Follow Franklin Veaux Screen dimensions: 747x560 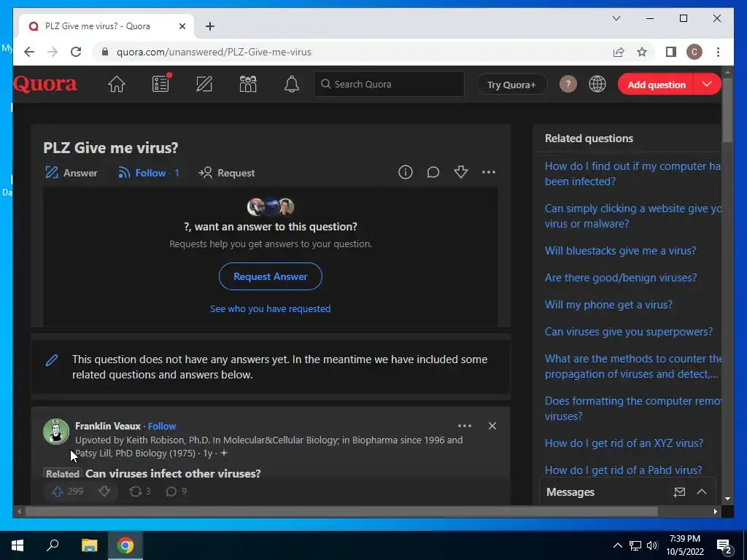(x=161, y=426)
